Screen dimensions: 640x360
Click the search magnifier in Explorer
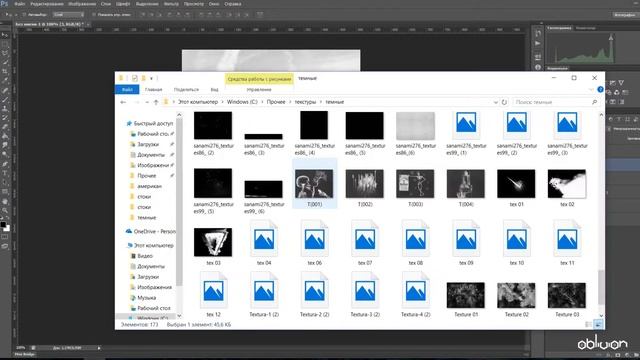(594, 102)
